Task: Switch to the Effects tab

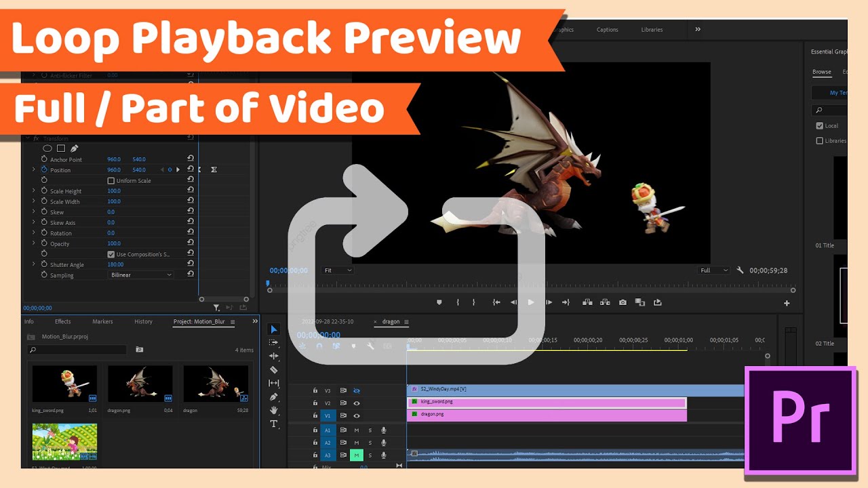Action: [63, 321]
